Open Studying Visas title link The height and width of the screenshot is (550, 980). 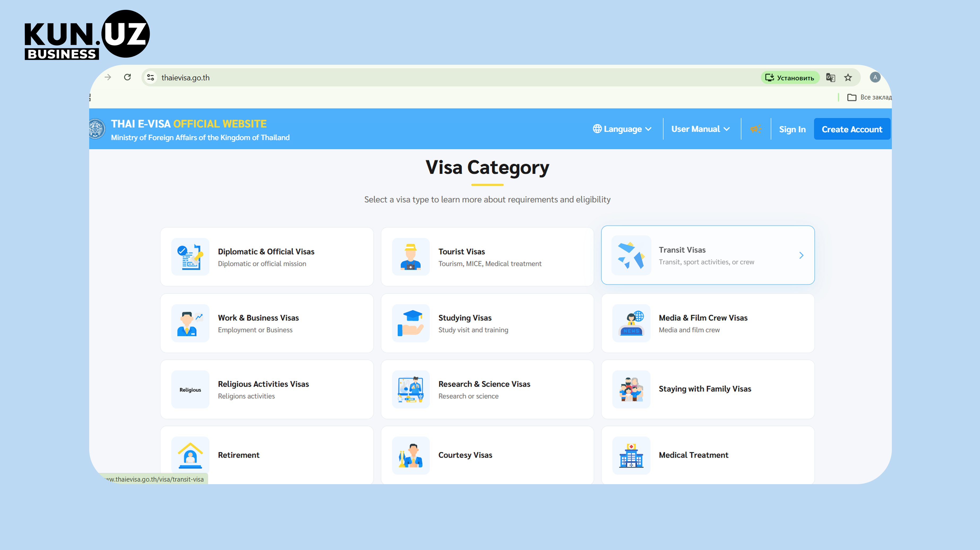(465, 317)
